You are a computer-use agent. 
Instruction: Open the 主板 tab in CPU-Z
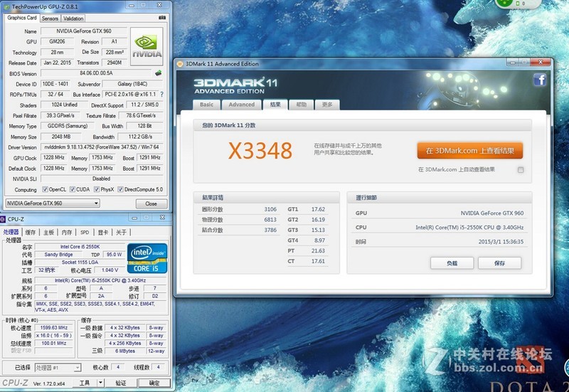tap(48, 233)
